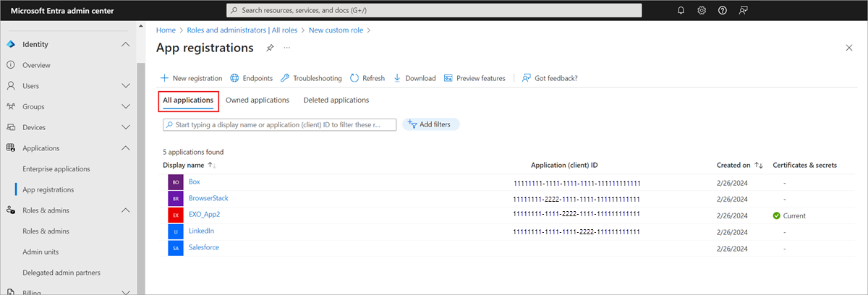Open the notifications bell icon
868x295 pixels.
[681, 10]
